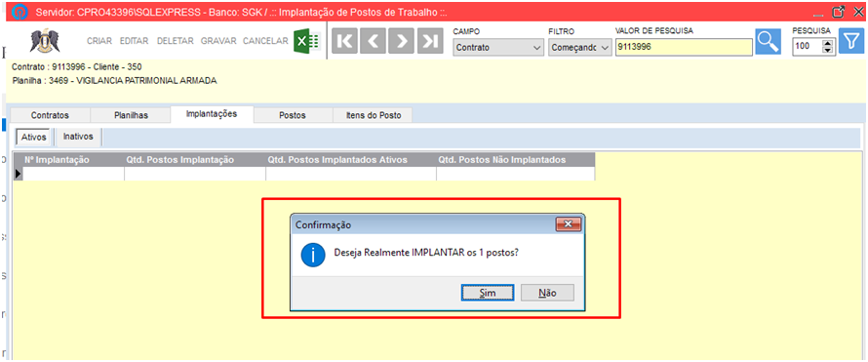
Task: Focus the VALOR DE PESQUISA field
Action: [x=685, y=48]
